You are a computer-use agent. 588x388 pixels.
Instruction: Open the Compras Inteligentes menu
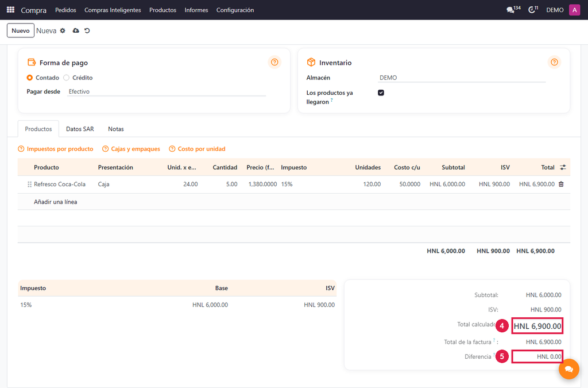113,10
